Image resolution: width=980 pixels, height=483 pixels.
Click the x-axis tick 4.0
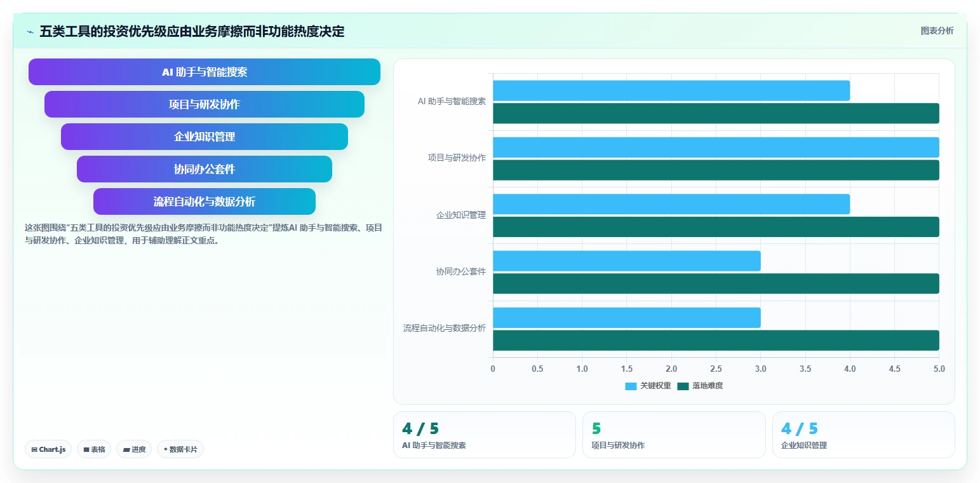click(x=850, y=369)
